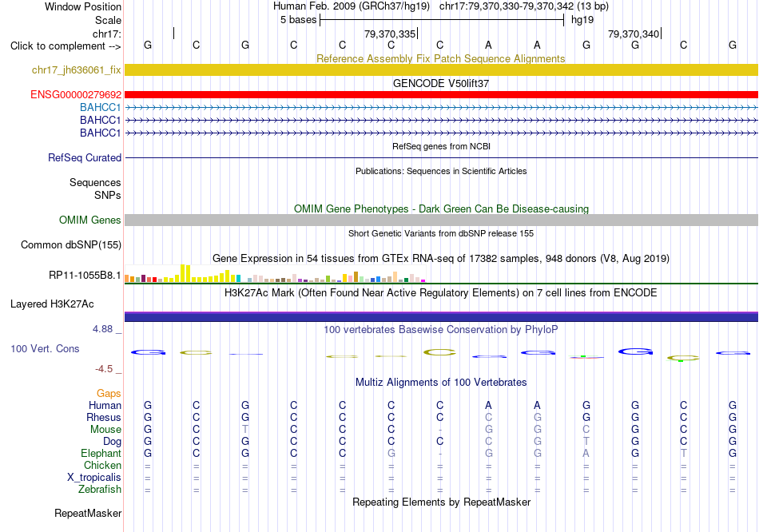Click the blue H3K27Ac signal bar

[441, 317]
